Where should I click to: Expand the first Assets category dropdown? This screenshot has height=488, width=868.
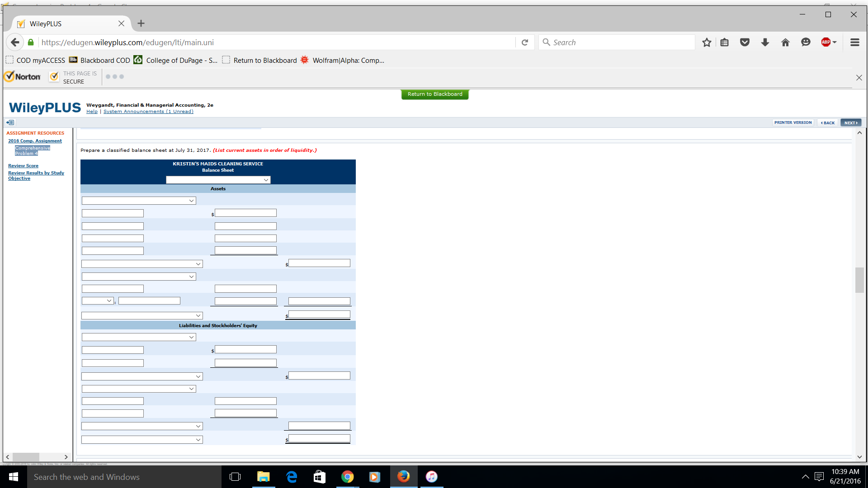139,201
